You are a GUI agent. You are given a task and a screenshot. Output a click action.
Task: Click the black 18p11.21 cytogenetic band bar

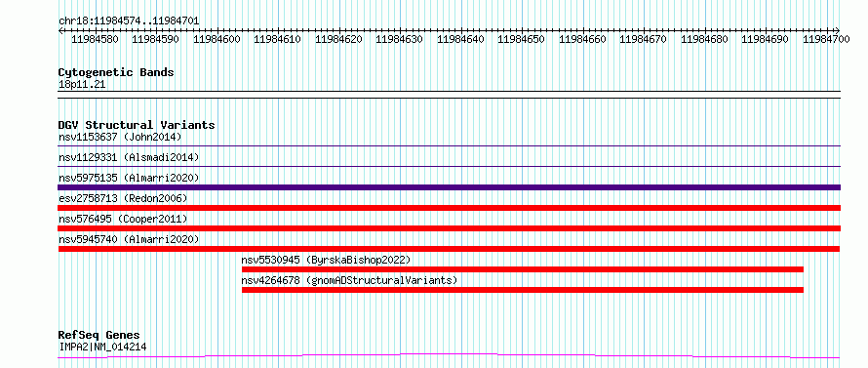(x=449, y=95)
